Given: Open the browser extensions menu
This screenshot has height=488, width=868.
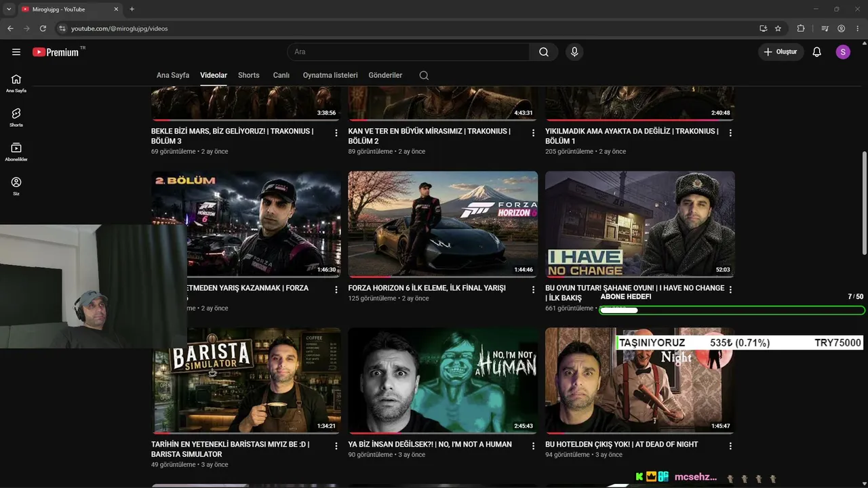Looking at the screenshot, I should (x=801, y=28).
